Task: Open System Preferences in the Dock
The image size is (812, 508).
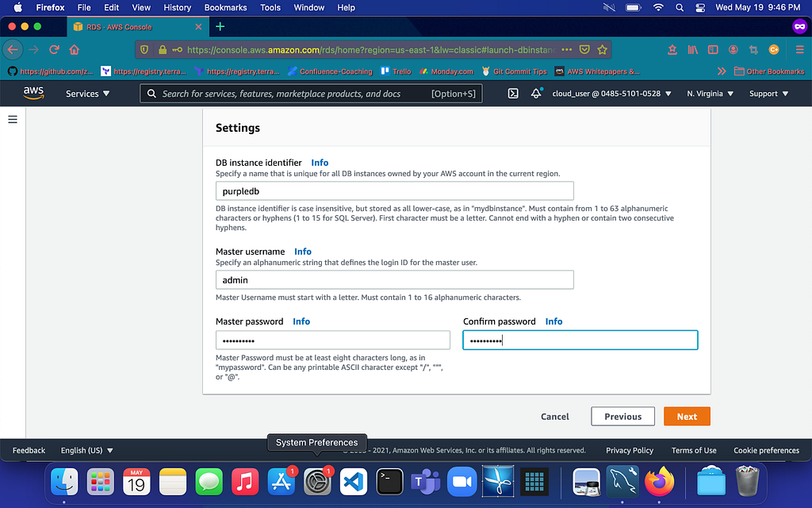Action: pyautogui.click(x=317, y=482)
